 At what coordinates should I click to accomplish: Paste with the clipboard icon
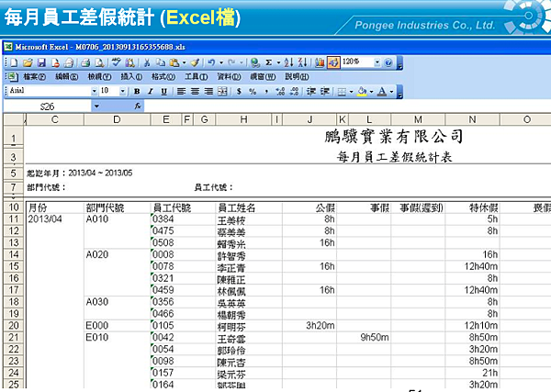174,62
